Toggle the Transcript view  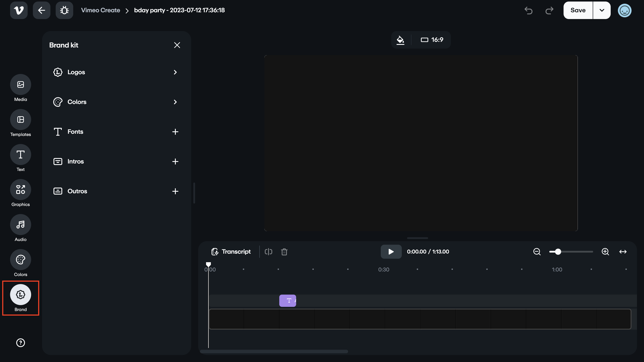tap(231, 252)
